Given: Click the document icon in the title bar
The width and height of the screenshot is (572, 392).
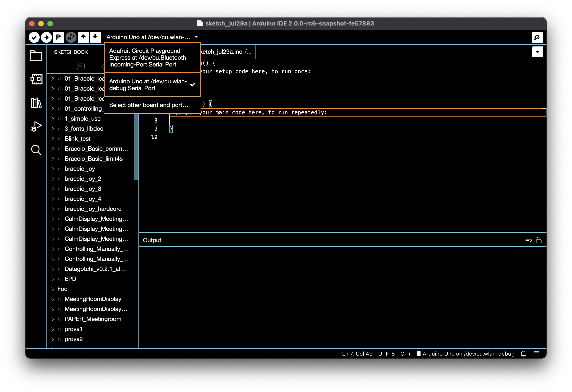Looking at the screenshot, I should [200, 23].
